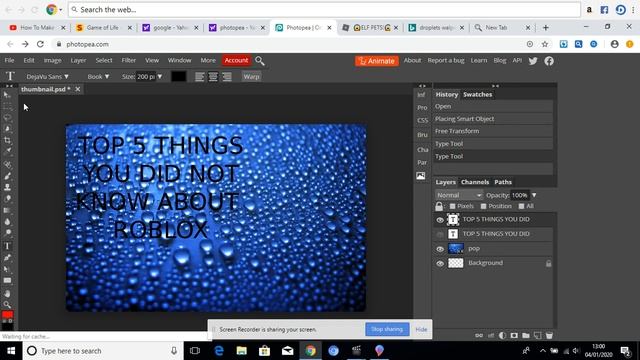Open the Filter menu
640x360 pixels.
coord(129,60)
